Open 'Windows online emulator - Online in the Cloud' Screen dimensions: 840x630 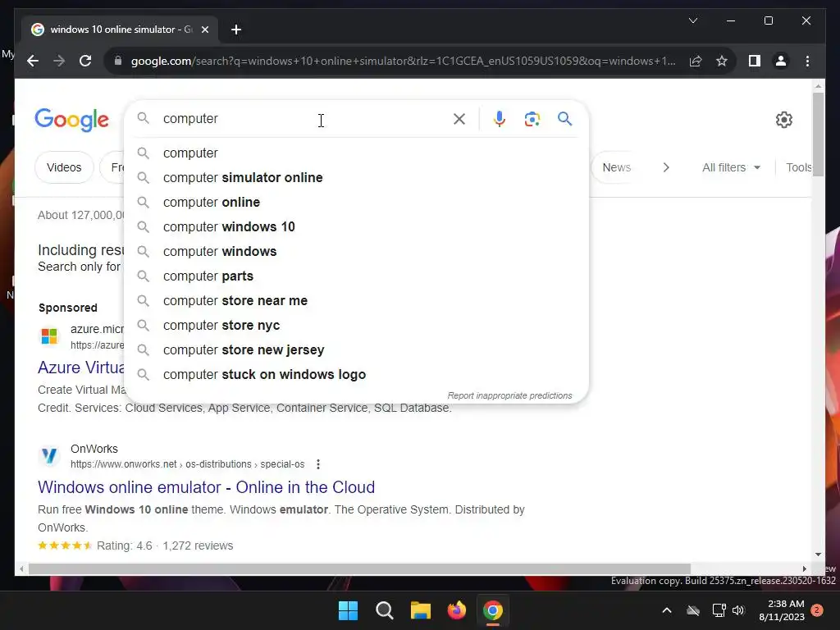tap(206, 487)
